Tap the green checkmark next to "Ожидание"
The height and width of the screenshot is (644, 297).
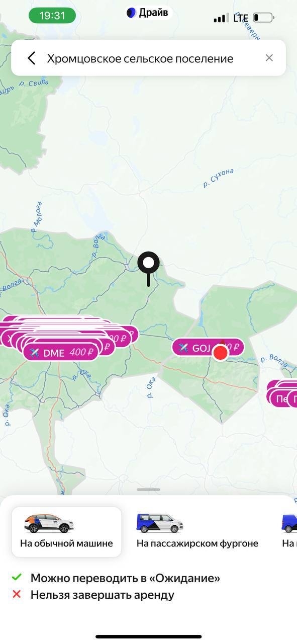point(17,577)
